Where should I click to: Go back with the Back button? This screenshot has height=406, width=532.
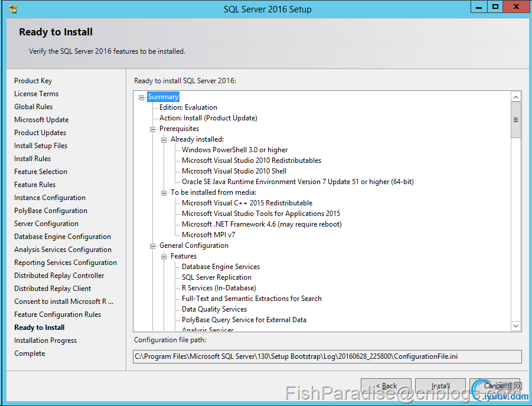click(386, 386)
